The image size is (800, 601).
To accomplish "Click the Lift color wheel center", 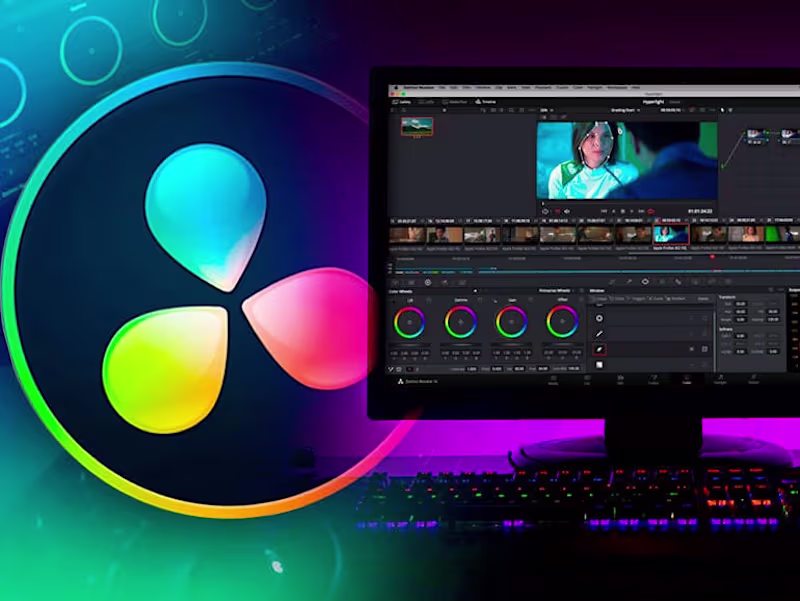I will (410, 322).
